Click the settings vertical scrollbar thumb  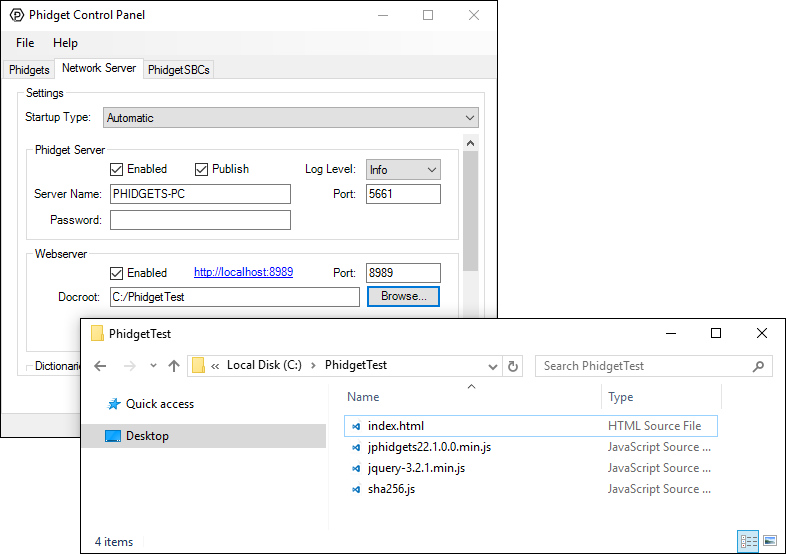pos(471,211)
